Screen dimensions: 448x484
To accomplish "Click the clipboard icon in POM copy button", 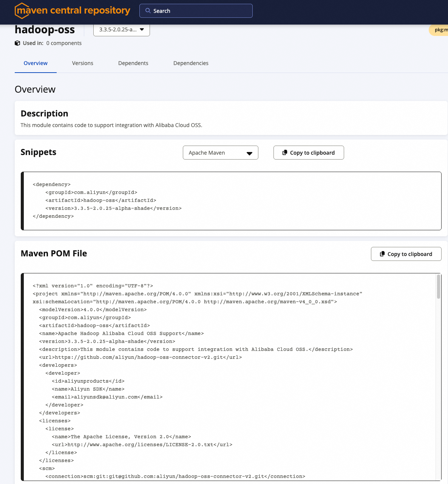I will [x=382, y=254].
